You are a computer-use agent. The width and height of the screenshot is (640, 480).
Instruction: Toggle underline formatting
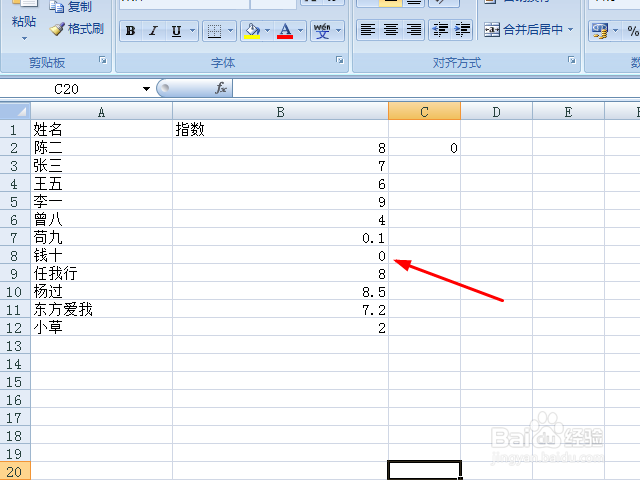[176, 31]
